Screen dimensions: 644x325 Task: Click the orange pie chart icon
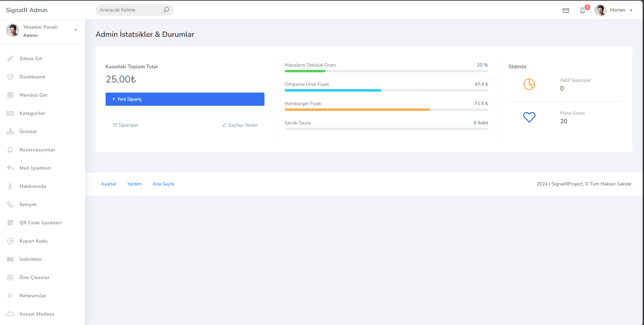tap(529, 84)
